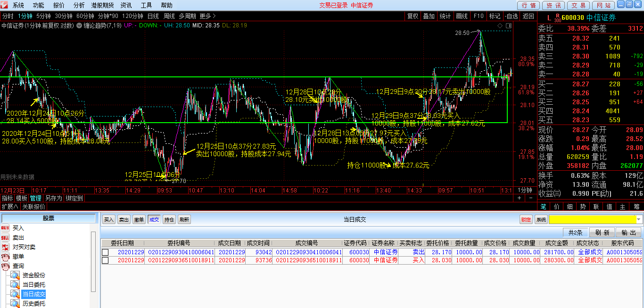Click 返回 chart toolbar button

528,16
